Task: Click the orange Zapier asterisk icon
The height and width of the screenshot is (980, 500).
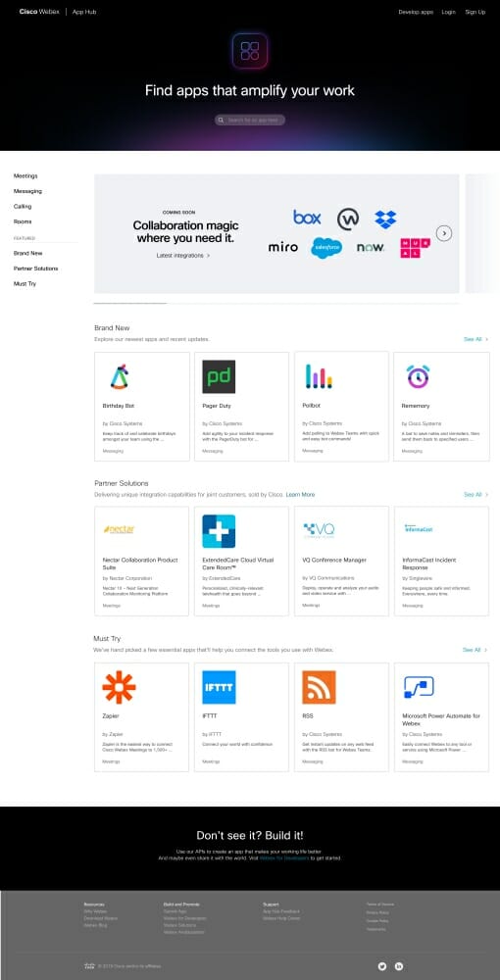Action: click(x=119, y=687)
